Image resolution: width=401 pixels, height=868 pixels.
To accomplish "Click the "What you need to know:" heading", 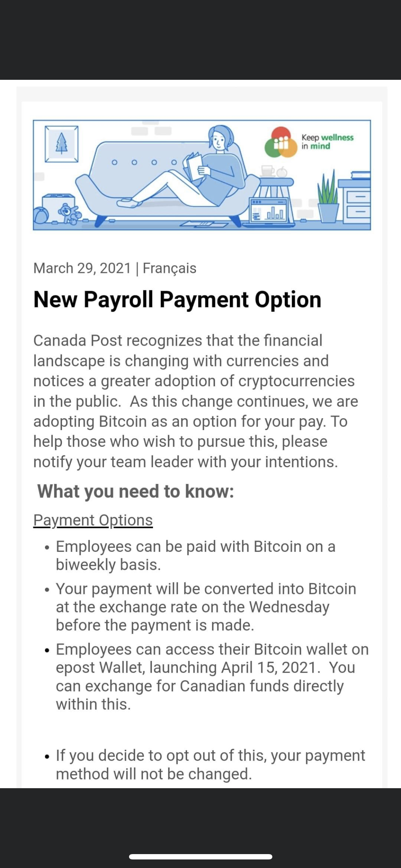I will pyautogui.click(x=135, y=491).
